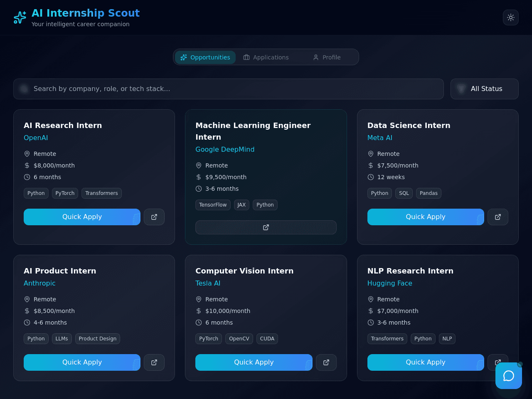The height and width of the screenshot is (399, 532).
Task: Quick Apply to Hugging Face NLP Research Intern
Action: point(426,362)
